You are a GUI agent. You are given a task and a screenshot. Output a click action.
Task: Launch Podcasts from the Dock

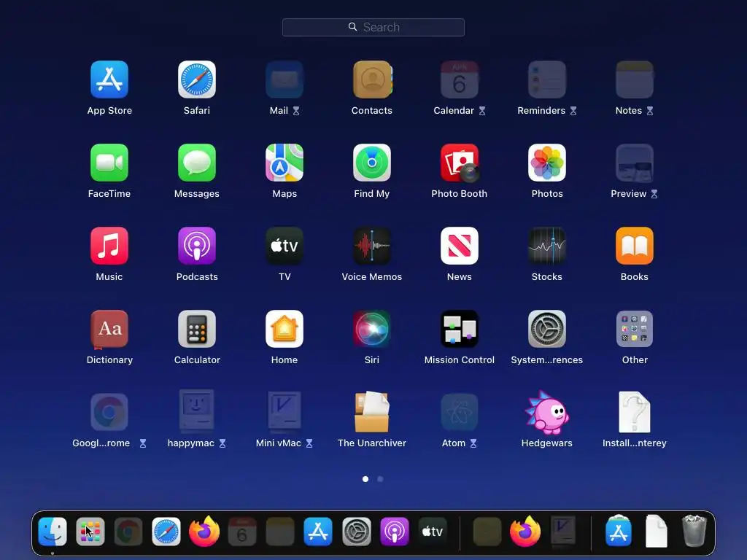(x=395, y=532)
